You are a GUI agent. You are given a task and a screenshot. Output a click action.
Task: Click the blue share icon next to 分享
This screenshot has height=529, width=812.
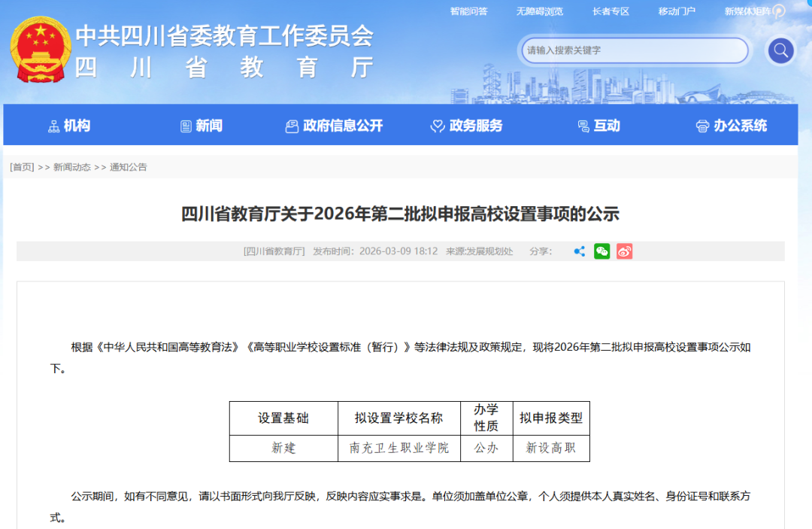click(x=579, y=251)
